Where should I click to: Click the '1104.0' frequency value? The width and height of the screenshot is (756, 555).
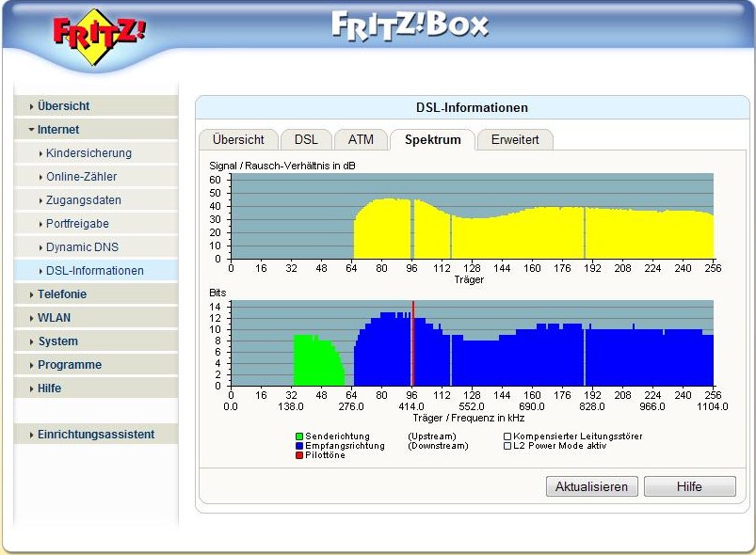712,406
